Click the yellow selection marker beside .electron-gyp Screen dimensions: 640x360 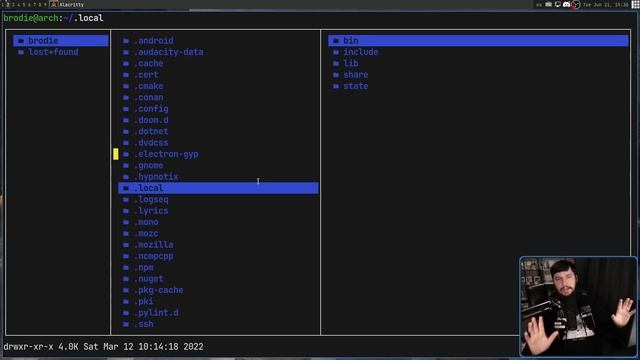pos(116,154)
